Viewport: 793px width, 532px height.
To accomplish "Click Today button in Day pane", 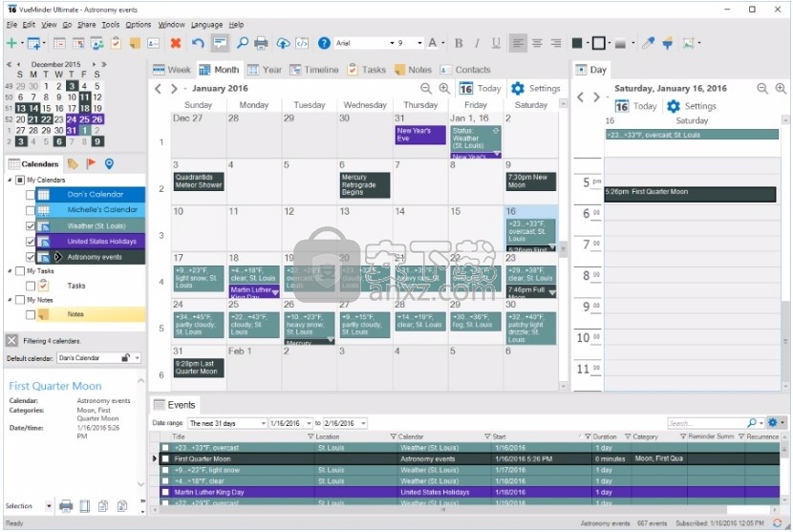I will (635, 106).
